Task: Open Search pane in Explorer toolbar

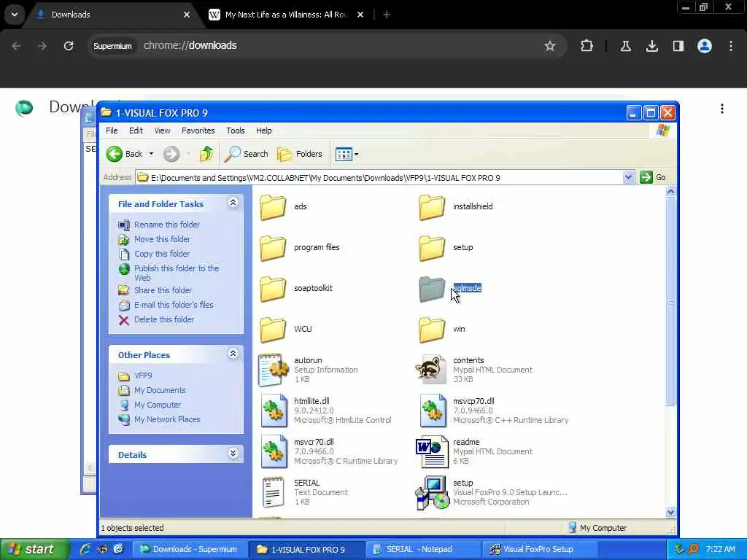Action: coord(247,154)
